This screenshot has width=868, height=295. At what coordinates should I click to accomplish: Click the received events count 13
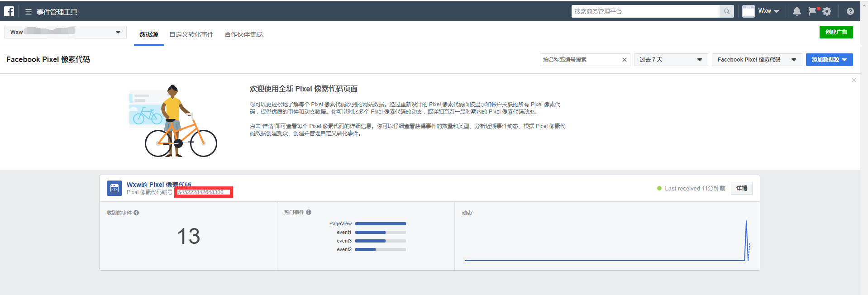189,236
